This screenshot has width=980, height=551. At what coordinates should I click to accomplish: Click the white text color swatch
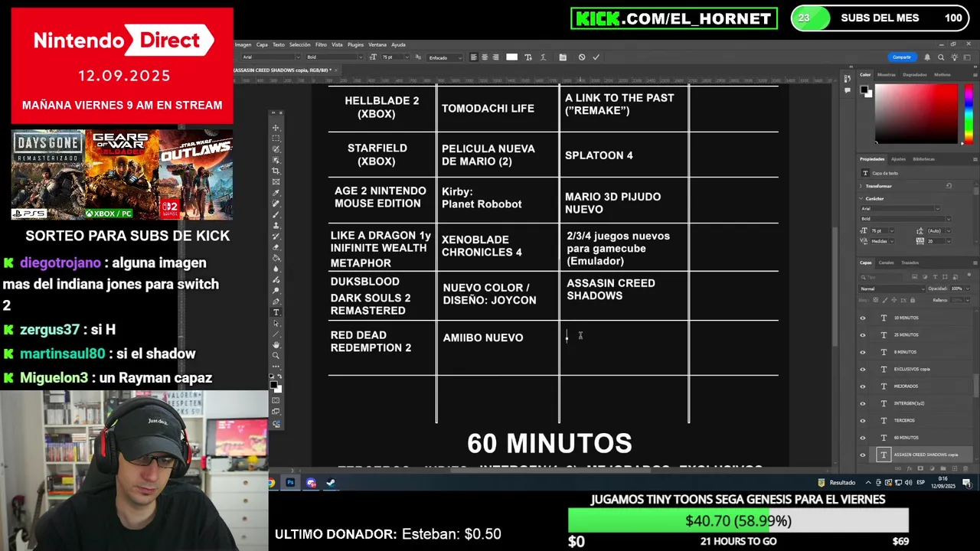[x=511, y=57]
